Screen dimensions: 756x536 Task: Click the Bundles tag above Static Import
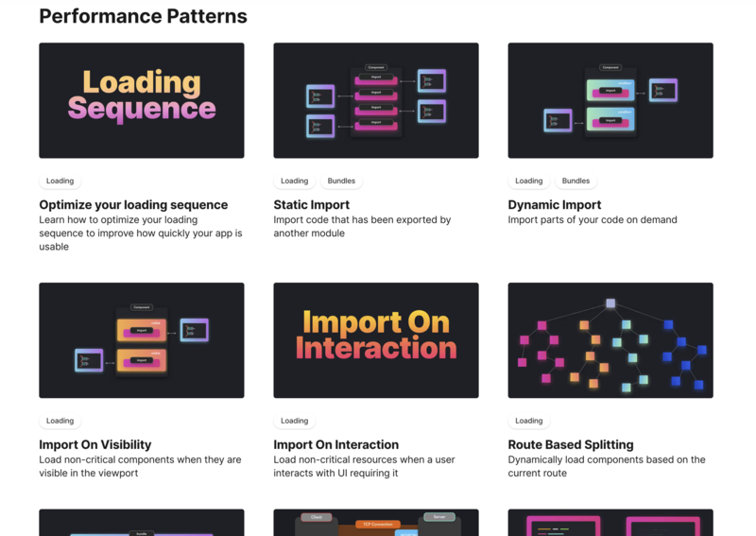341,181
